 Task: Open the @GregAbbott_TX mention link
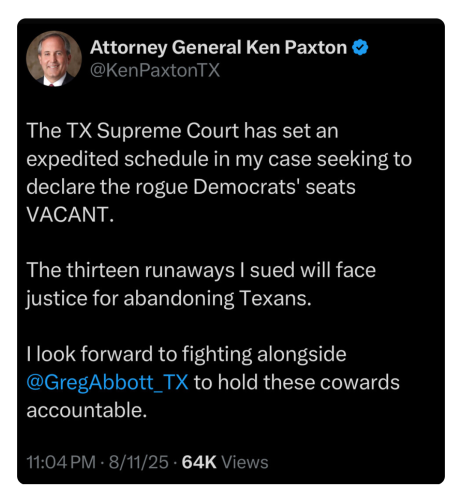pos(107,382)
